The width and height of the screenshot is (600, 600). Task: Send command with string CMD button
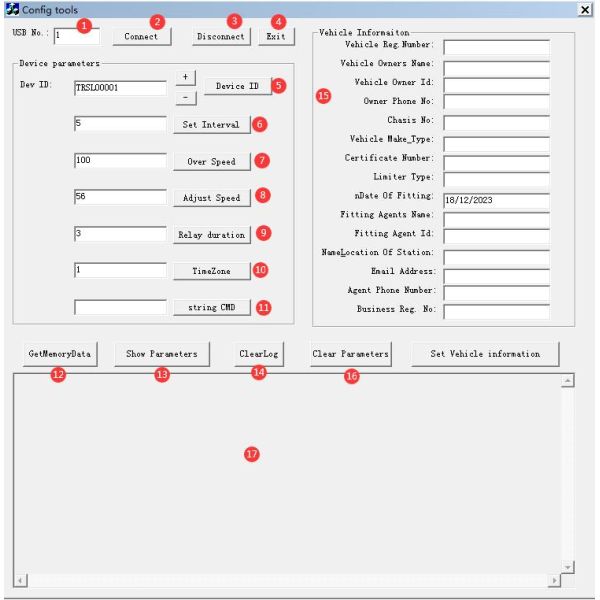point(210,307)
